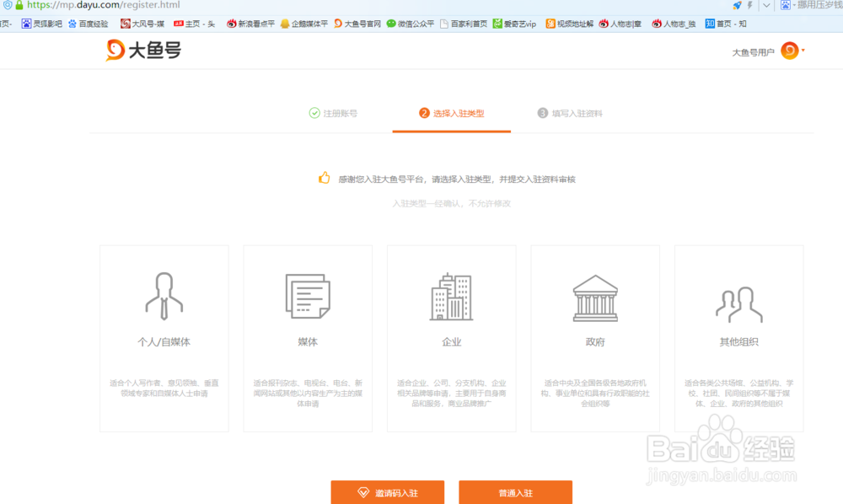843x504 pixels.
Task: Open the orange user avatar menu
Action: pos(790,51)
